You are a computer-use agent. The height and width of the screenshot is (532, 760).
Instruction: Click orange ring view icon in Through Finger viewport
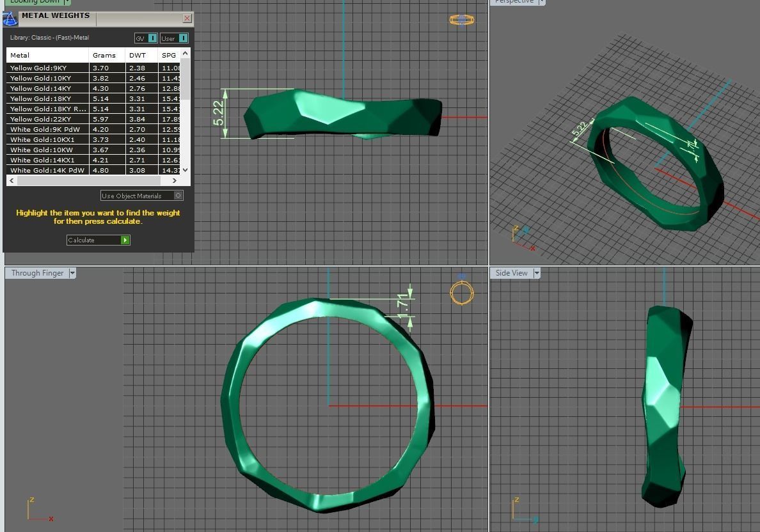[461, 293]
